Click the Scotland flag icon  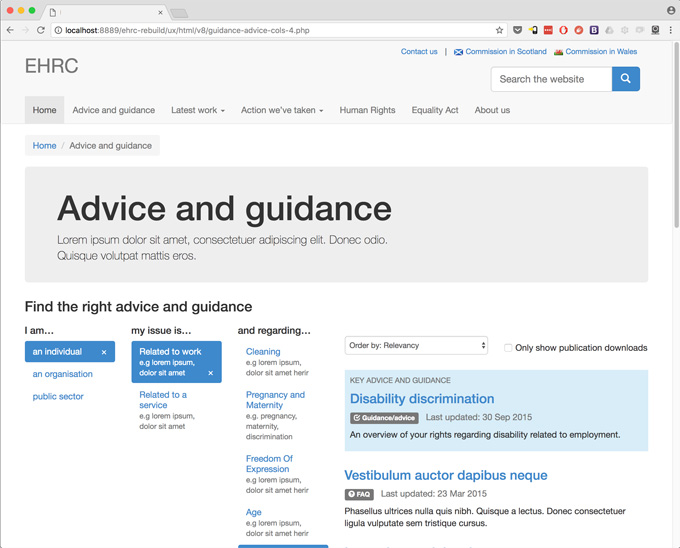point(458,52)
